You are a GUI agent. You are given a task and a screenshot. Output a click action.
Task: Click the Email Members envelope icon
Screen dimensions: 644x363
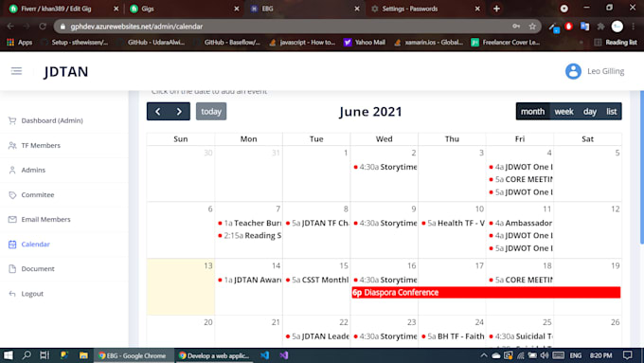12,219
